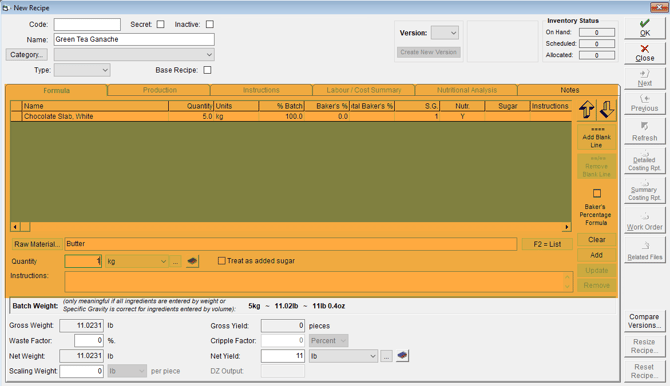Move ingredient down with down arrow
The width and height of the screenshot is (670, 386).
pyautogui.click(x=606, y=109)
